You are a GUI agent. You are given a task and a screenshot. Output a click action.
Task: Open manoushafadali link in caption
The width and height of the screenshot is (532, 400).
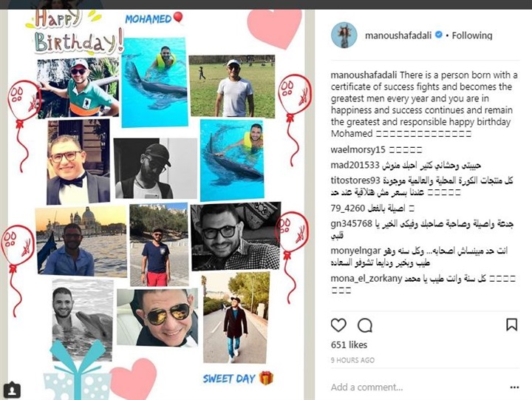pyautogui.click(x=364, y=75)
